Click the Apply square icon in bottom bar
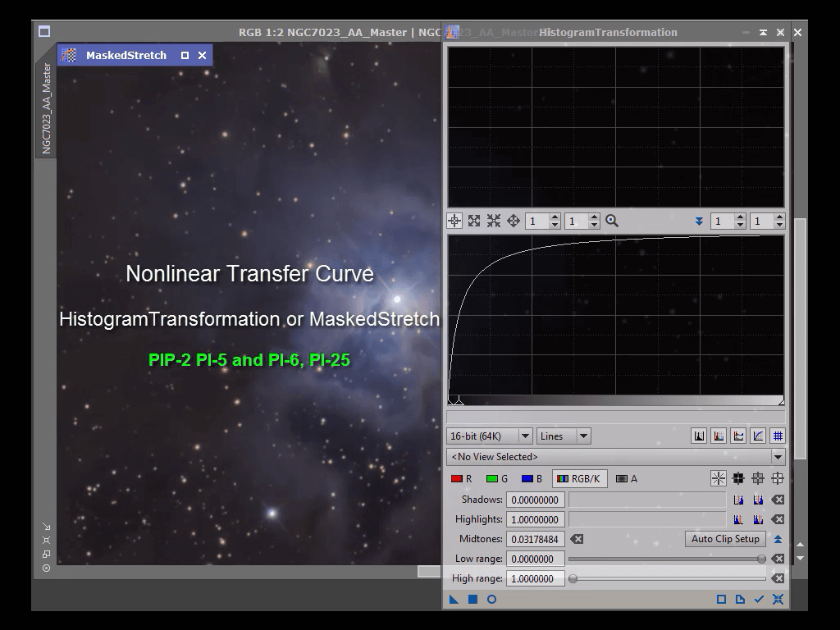 [472, 600]
